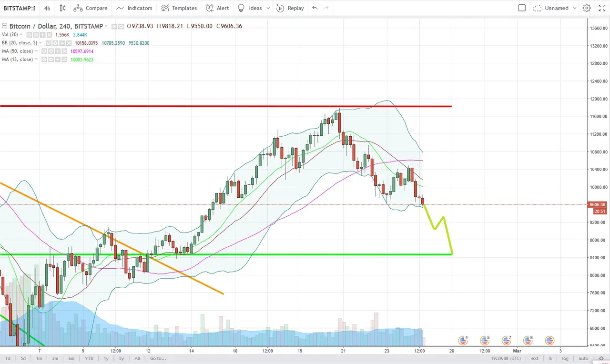This screenshot has width=610, height=364.
Task: Remove the MA (13, close) indicator
Action: [64, 60]
